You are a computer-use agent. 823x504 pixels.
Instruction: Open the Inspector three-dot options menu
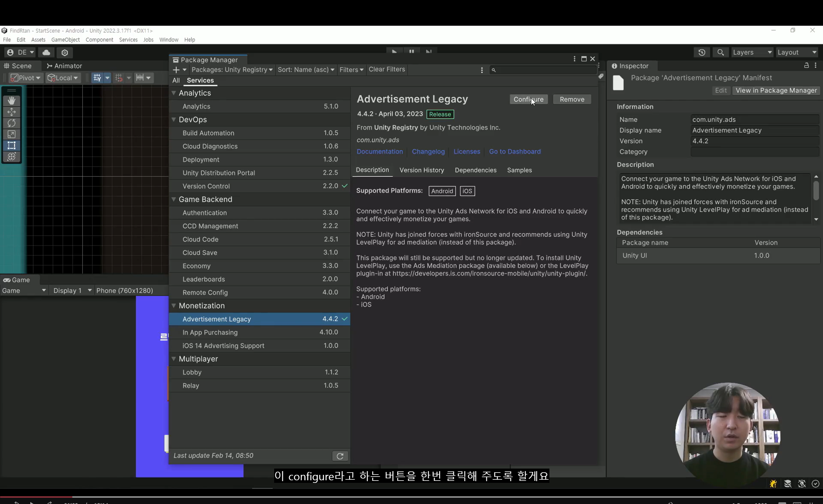(816, 66)
